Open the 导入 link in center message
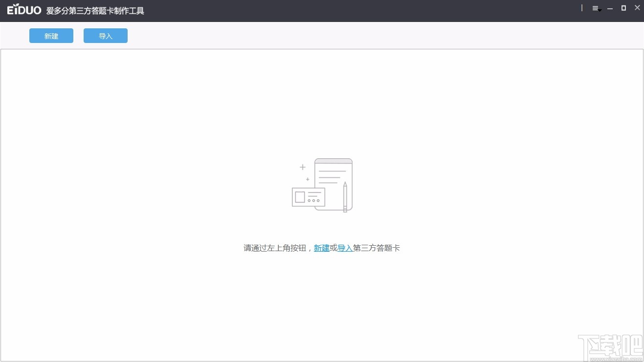The width and height of the screenshot is (644, 362). 345,248
